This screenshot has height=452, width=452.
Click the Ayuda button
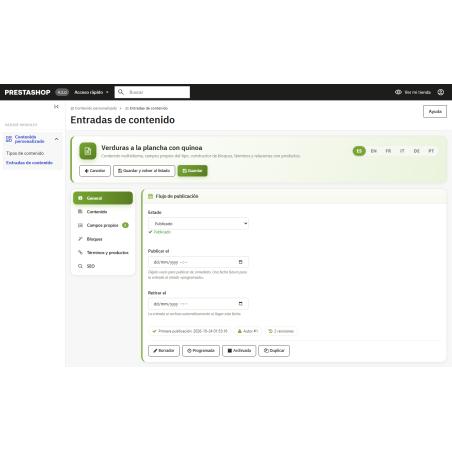pyautogui.click(x=435, y=111)
